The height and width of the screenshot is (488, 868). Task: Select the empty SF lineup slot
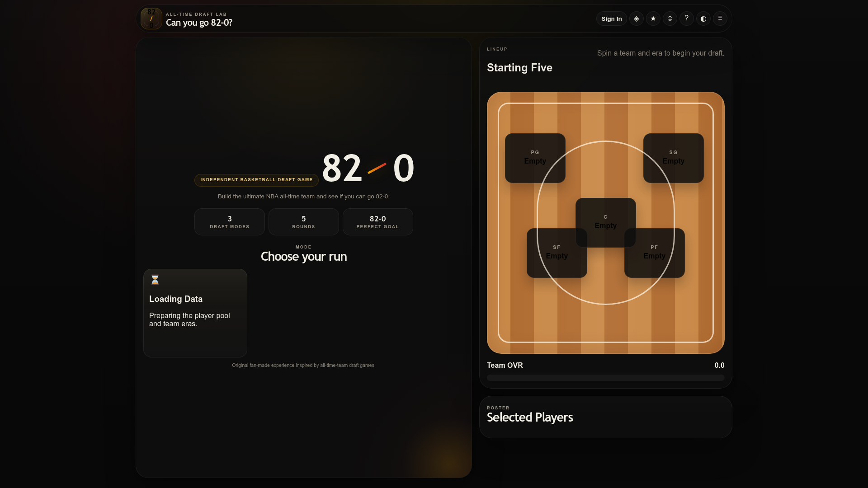557,253
